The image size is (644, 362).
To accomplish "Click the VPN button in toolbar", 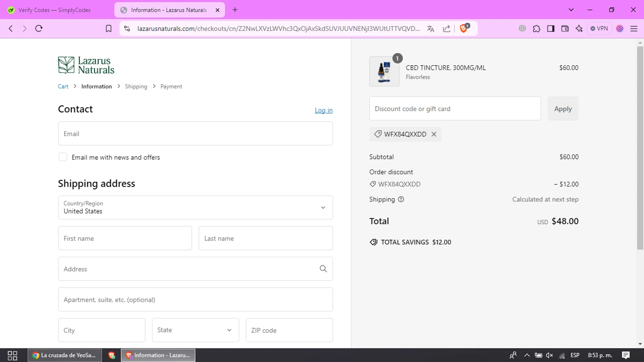I will coord(599,28).
